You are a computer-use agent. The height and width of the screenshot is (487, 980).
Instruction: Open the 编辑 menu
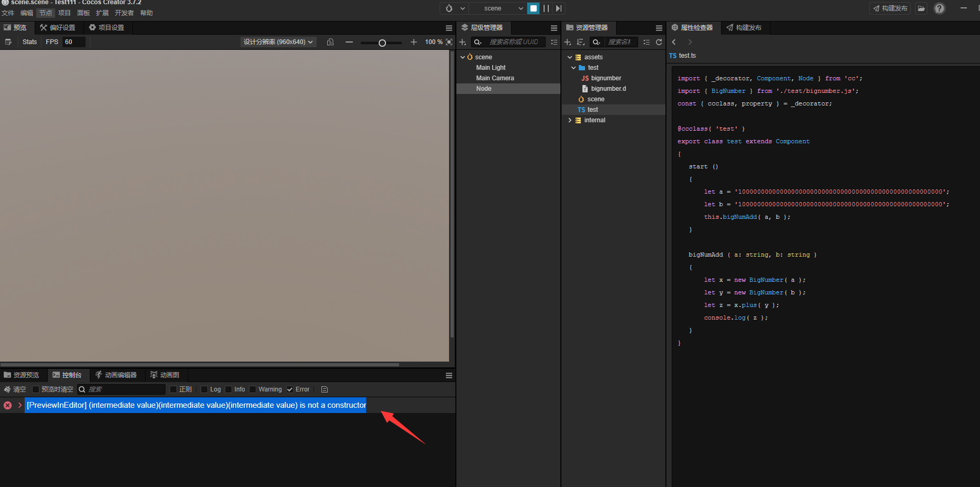[x=27, y=13]
